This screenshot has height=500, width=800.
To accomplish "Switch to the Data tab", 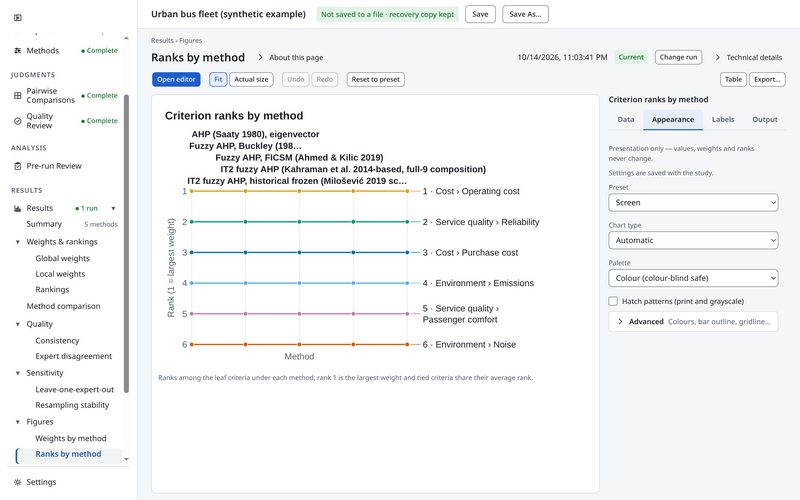I will click(x=626, y=119).
